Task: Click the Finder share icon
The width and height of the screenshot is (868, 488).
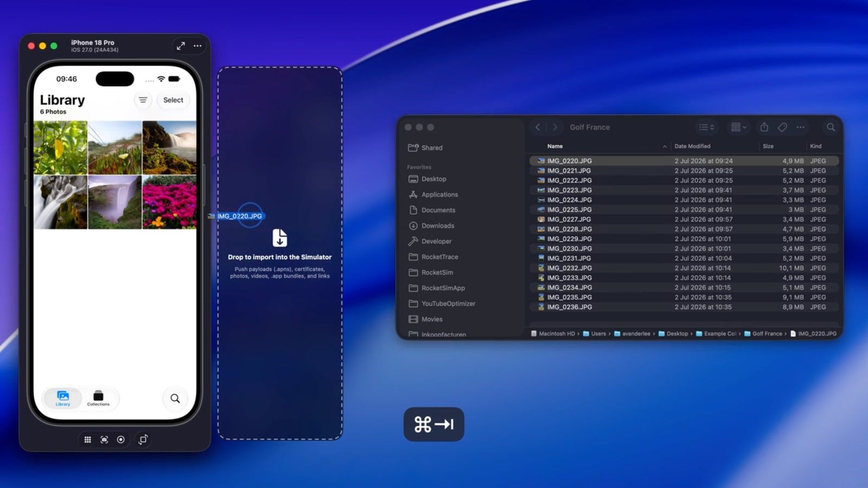Action: [x=764, y=127]
